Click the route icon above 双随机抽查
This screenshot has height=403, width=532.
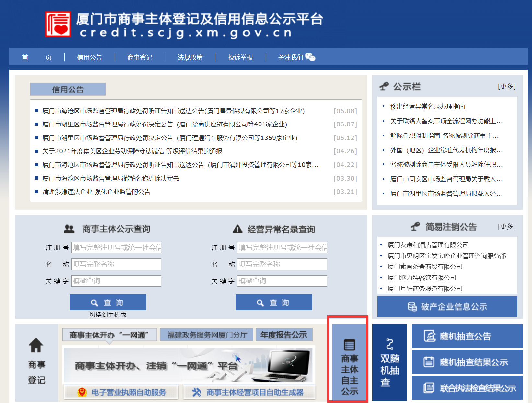pyautogui.click(x=390, y=344)
